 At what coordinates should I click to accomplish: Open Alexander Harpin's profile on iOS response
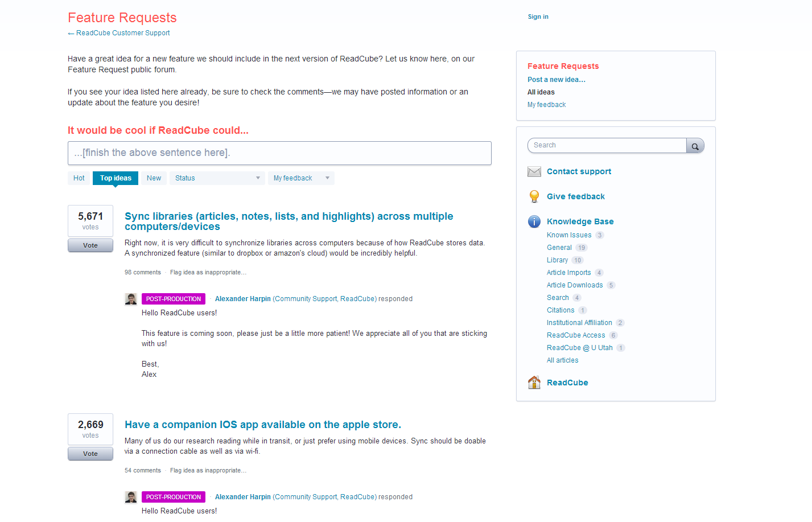243,497
